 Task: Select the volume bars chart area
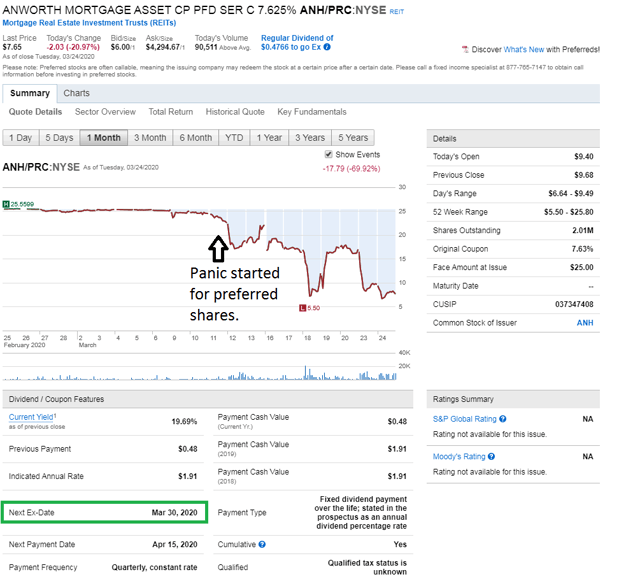[199, 366]
